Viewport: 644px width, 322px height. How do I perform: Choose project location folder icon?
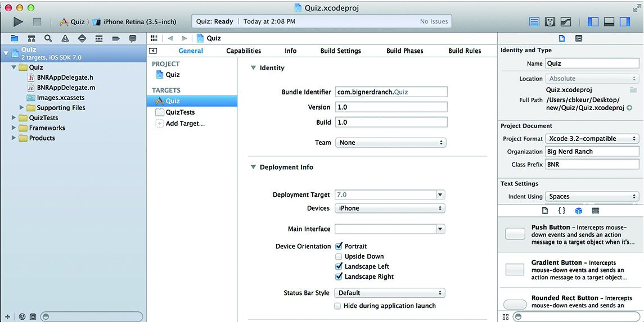(633, 90)
